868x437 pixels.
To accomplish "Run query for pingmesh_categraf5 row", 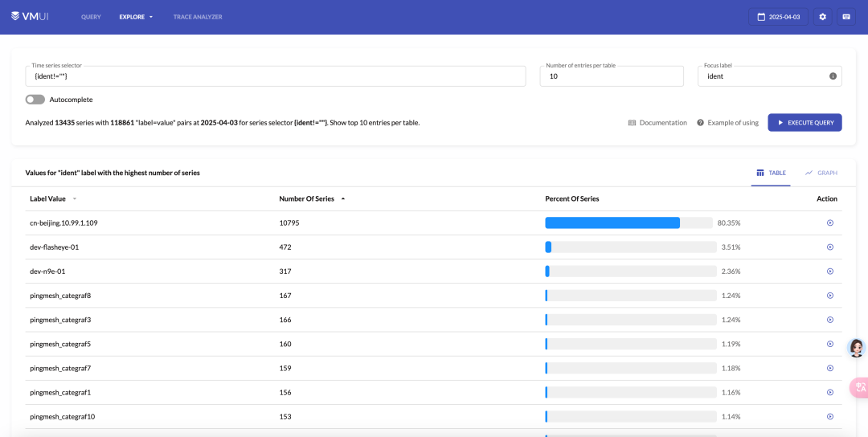I will 829,344.
